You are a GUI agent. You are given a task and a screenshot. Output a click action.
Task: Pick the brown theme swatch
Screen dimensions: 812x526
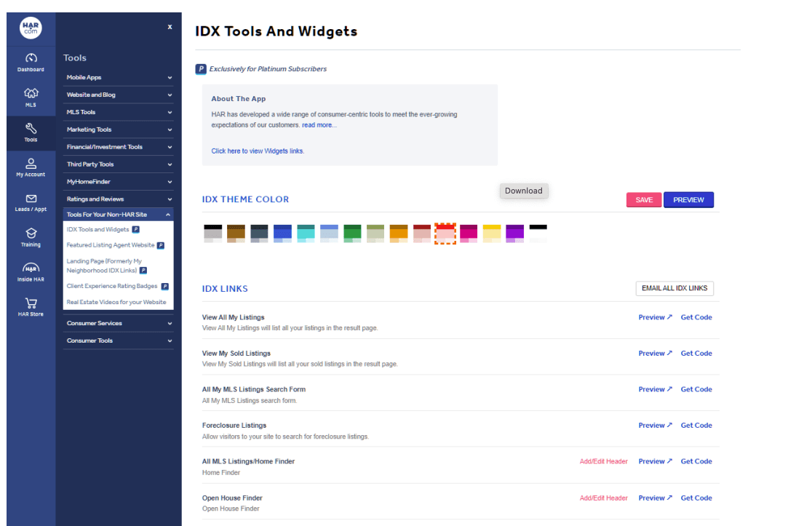[x=236, y=234]
